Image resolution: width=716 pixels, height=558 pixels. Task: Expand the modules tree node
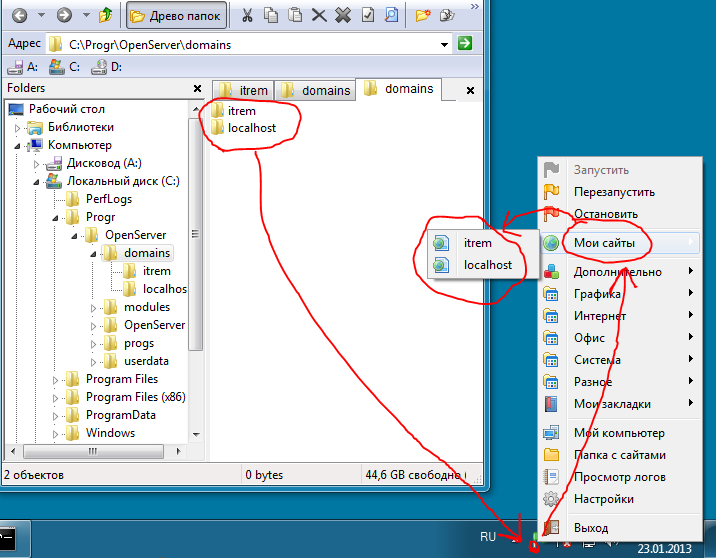coord(94,308)
